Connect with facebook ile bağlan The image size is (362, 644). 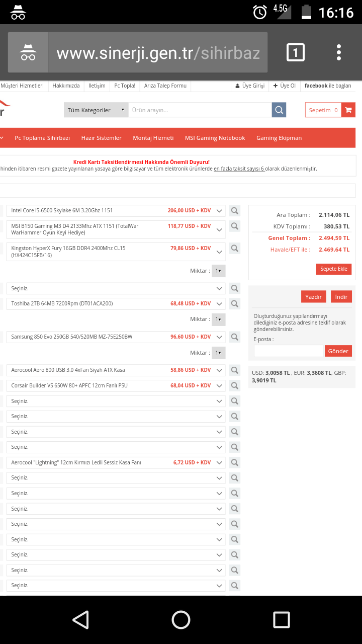point(328,86)
